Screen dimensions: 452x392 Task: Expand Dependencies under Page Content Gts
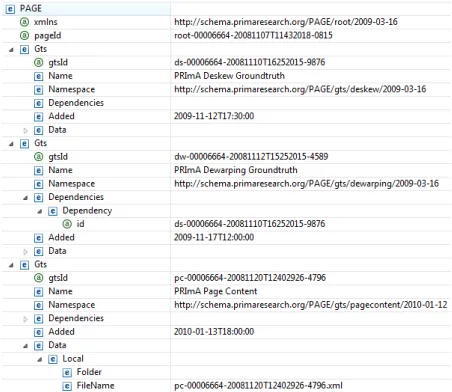point(25,319)
